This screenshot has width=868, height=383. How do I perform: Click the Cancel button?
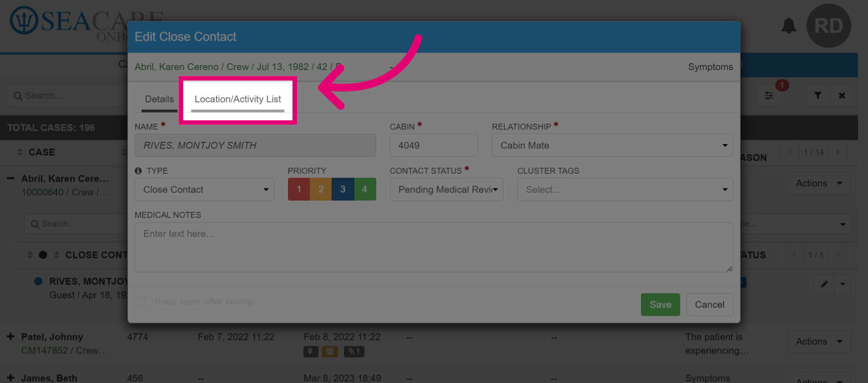[709, 304]
